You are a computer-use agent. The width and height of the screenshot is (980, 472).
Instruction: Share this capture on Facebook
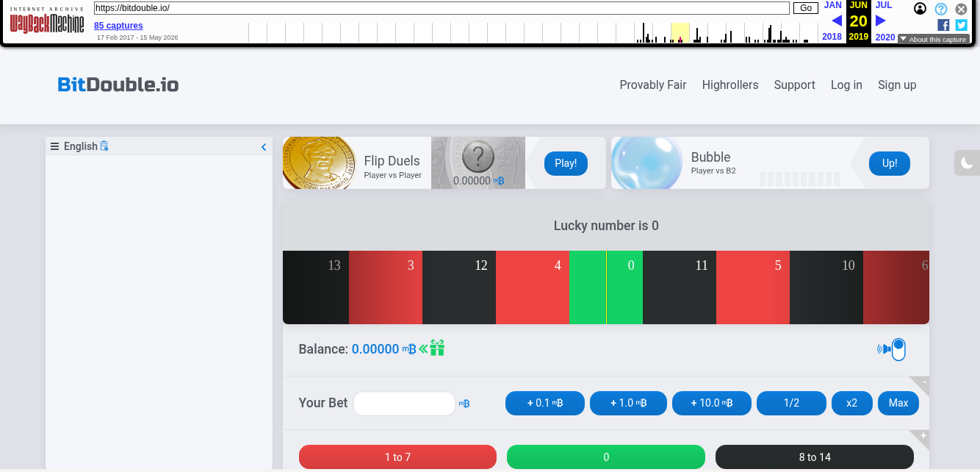pyautogui.click(x=944, y=25)
